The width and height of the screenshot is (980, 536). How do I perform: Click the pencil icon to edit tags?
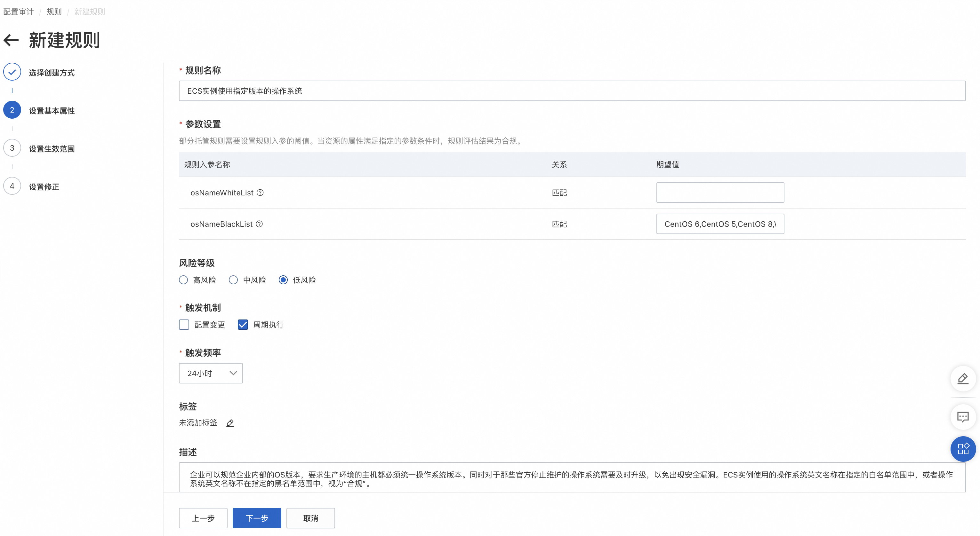(230, 423)
